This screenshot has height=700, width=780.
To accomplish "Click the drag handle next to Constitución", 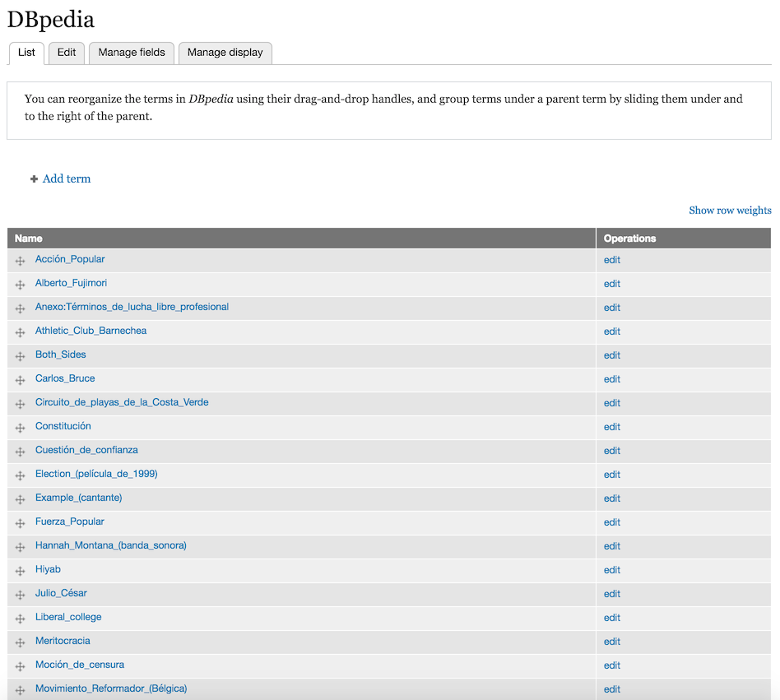I will coord(20,426).
